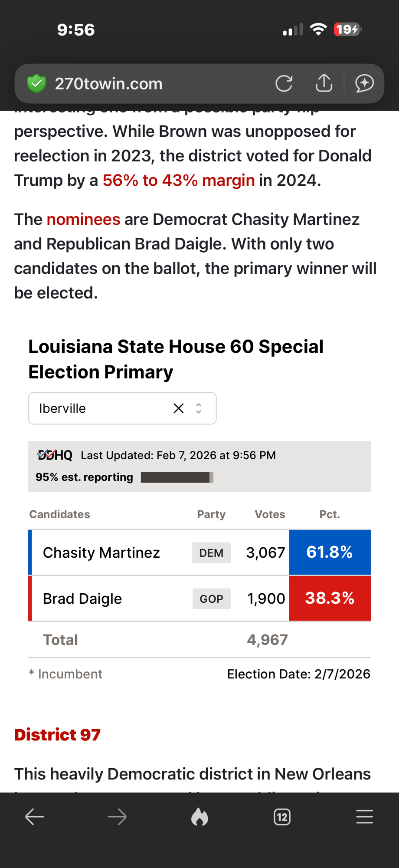This screenshot has width=399, height=868.
Task: Open the AI chat sparkle icon
Action: tap(364, 84)
